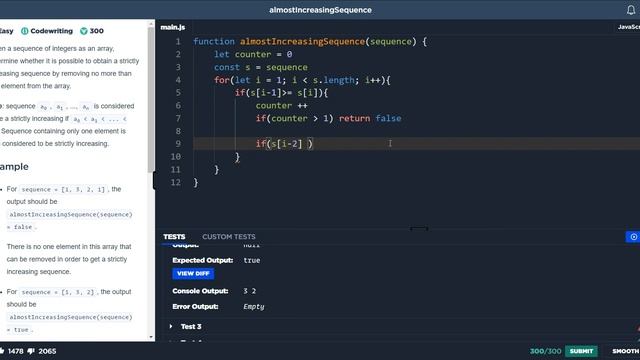
Task: Click 'return false' on line 7
Action: point(370,118)
